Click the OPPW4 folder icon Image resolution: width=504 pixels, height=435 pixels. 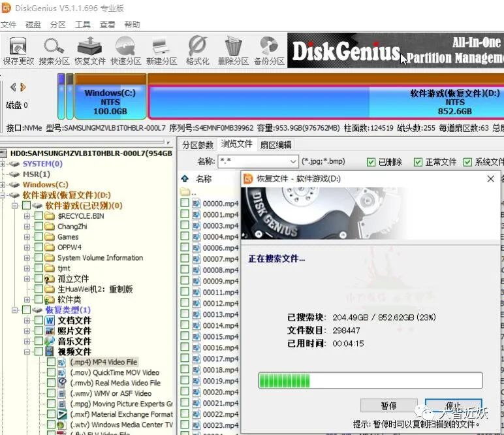click(50, 248)
